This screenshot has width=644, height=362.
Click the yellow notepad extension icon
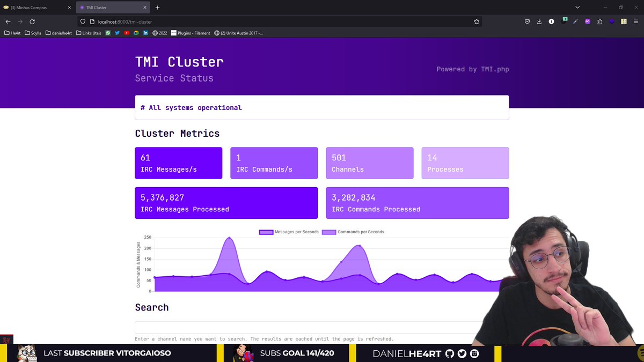[x=624, y=21]
